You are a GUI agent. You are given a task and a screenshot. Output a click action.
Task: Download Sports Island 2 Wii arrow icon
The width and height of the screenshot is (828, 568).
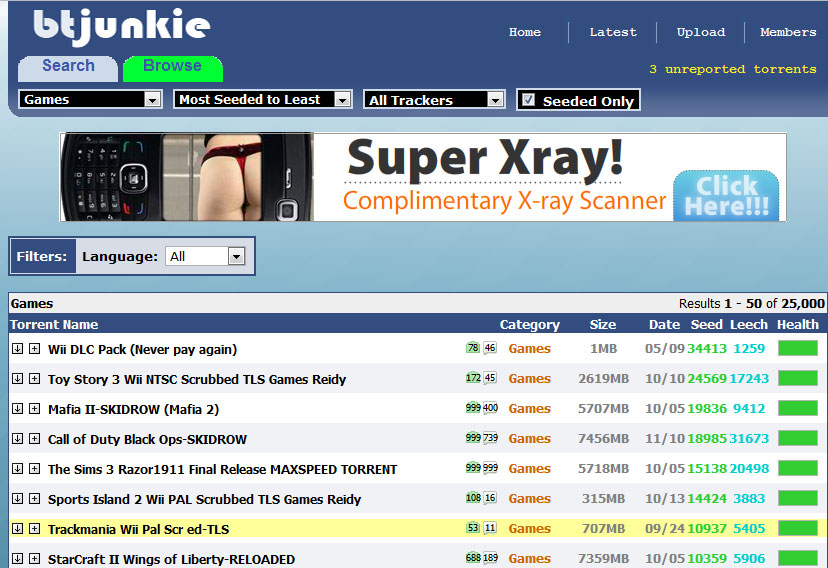pyautogui.click(x=17, y=498)
